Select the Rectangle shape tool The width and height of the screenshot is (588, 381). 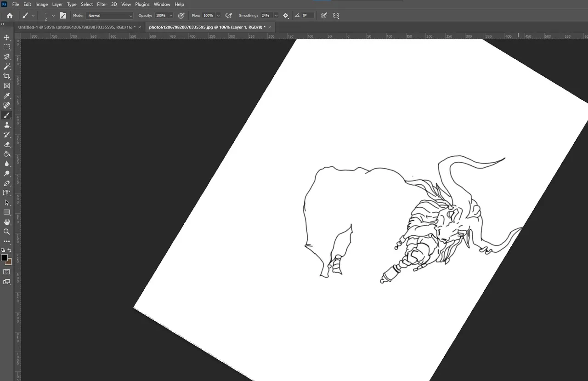(x=6, y=212)
